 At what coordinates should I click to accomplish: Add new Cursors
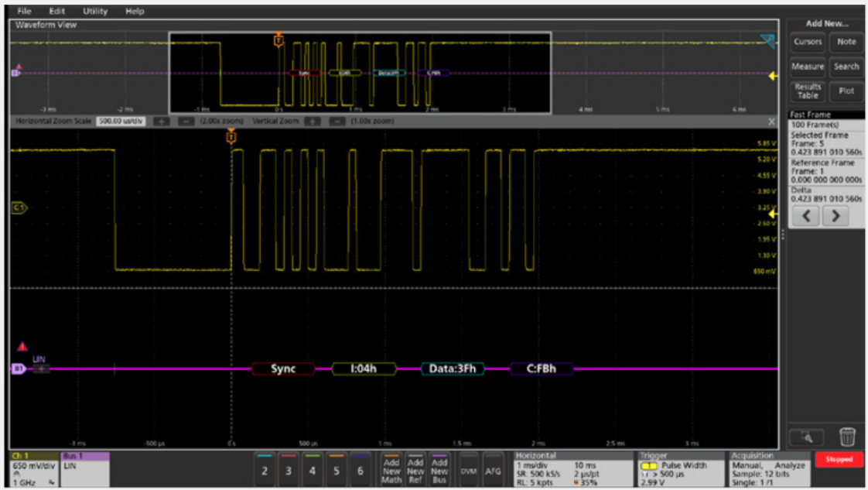tap(807, 42)
